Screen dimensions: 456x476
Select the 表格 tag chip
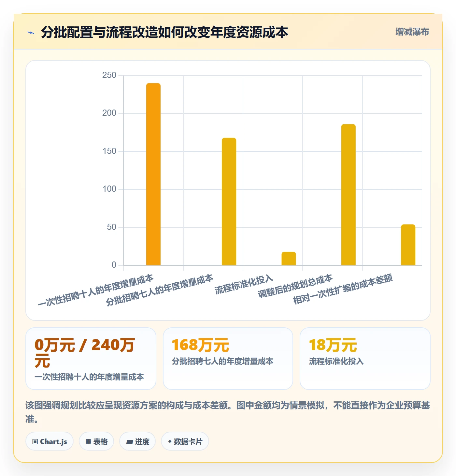click(96, 441)
